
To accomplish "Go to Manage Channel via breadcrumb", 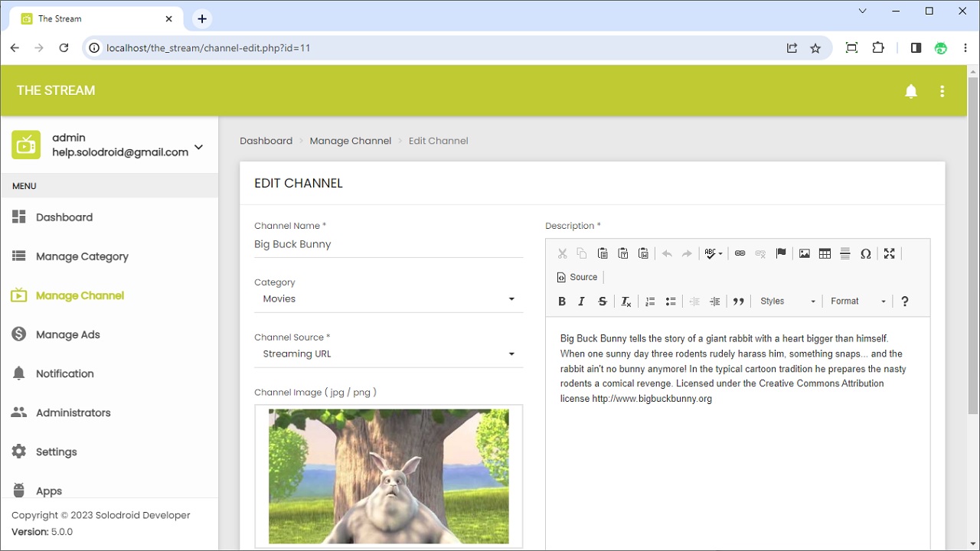I will 351,141.
